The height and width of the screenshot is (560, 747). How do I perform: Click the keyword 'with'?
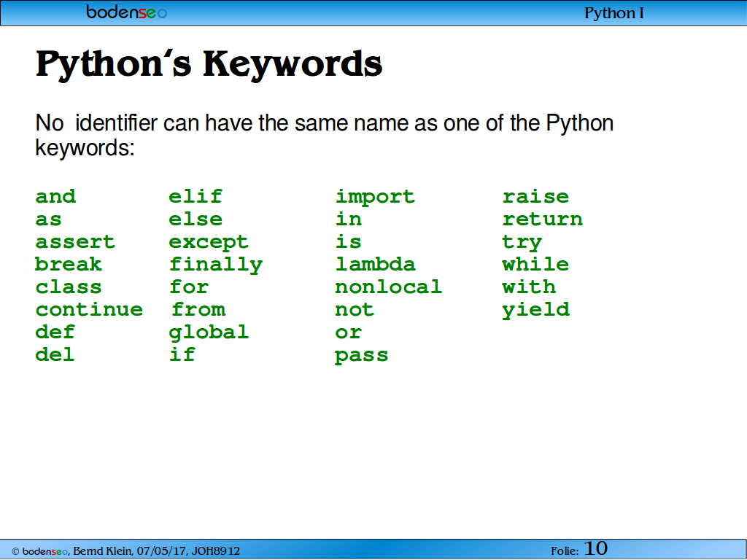529,287
